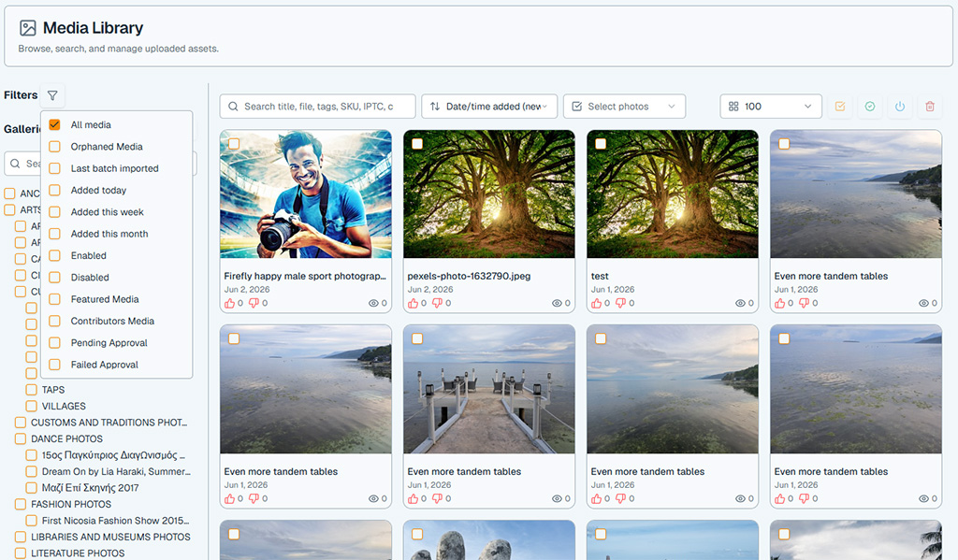Viewport: 958px width, 560px height.
Task: Open the 100 per-page dropdown
Action: pyautogui.click(x=771, y=107)
